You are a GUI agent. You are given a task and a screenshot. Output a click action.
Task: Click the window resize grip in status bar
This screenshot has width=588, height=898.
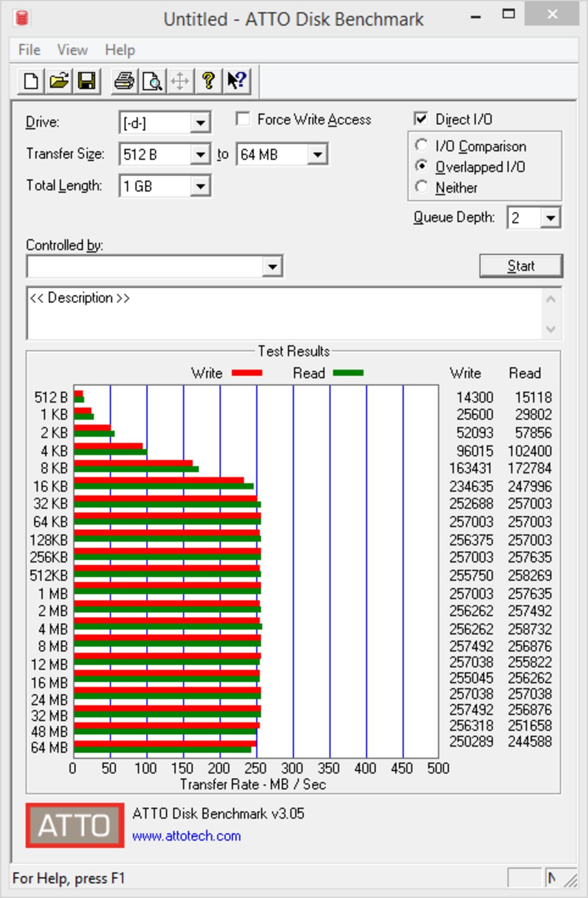tap(572, 880)
